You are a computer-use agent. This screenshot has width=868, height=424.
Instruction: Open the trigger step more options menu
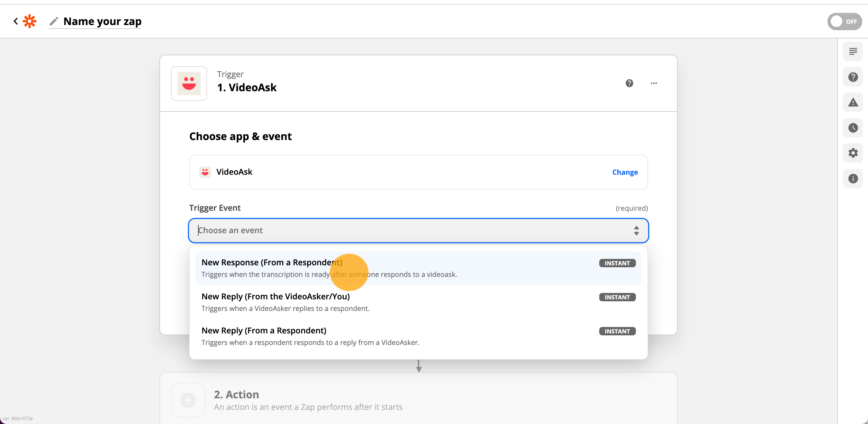pos(654,83)
